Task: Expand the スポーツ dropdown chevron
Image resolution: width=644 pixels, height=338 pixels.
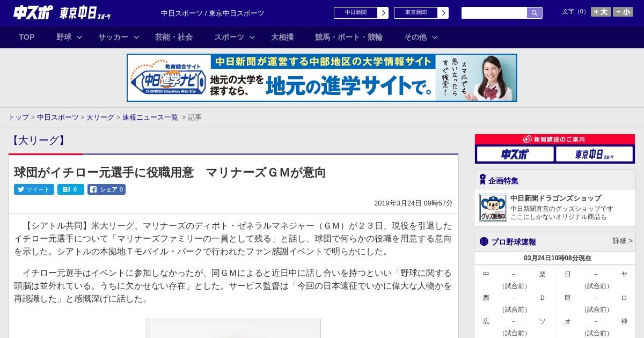Action: [252, 37]
